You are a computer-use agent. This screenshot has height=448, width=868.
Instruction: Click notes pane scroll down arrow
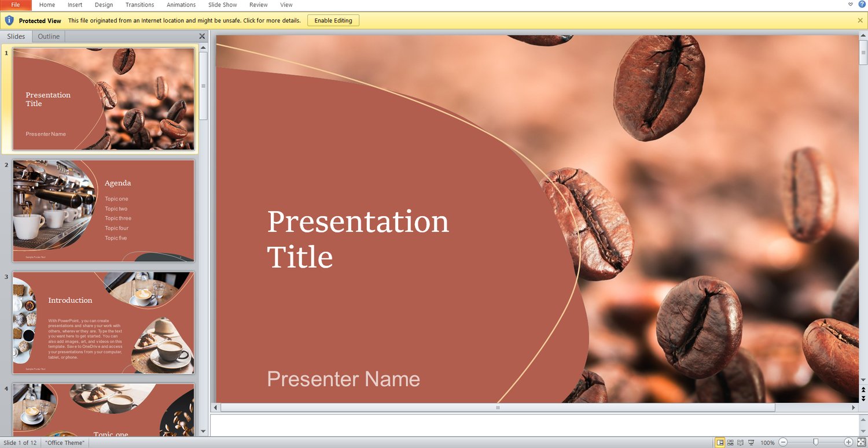pyautogui.click(x=863, y=431)
